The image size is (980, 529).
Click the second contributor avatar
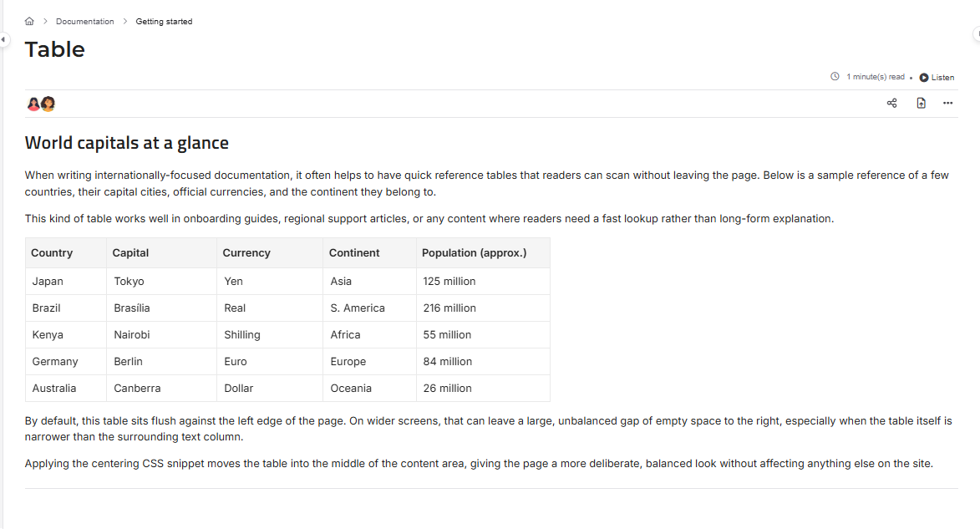48,104
